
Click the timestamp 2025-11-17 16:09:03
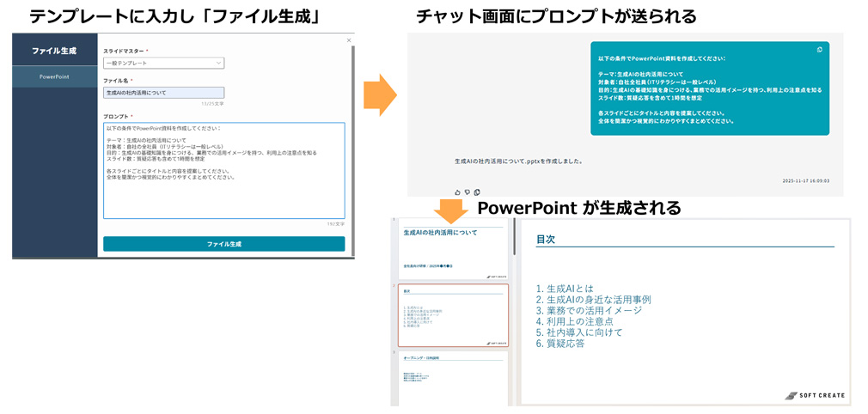(x=806, y=180)
